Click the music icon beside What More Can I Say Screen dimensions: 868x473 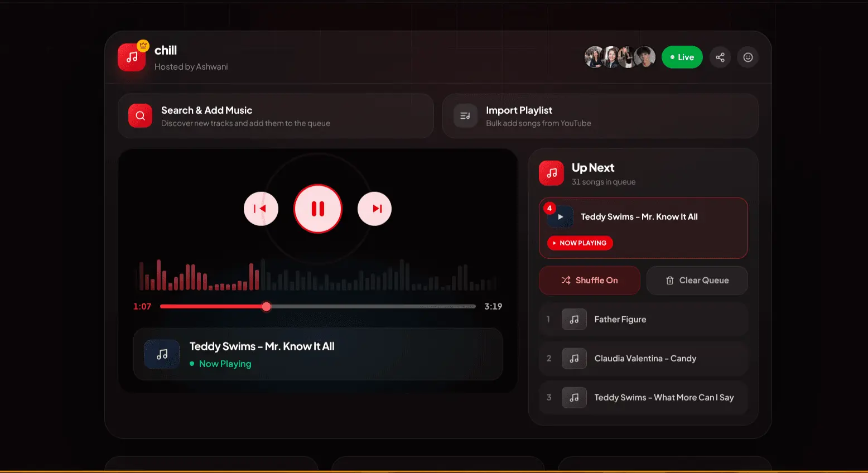(x=574, y=398)
